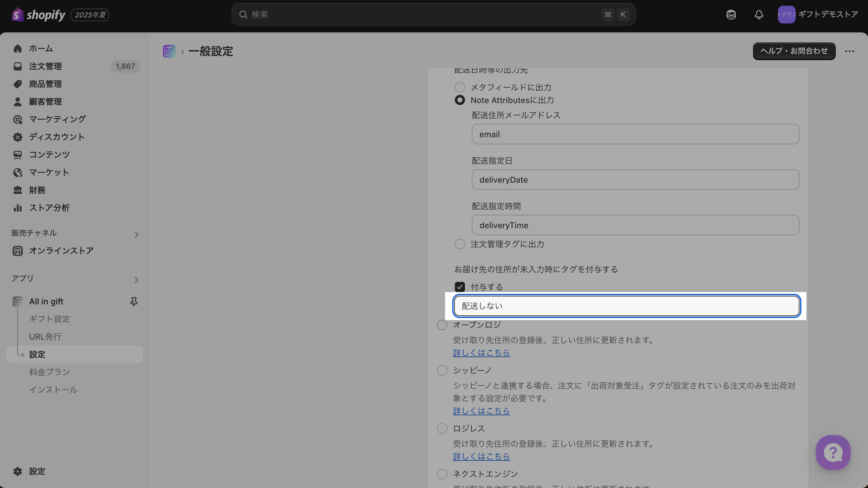Viewport: 868px width, 488px height.
Task: Open the ギフトデモストア account menu
Action: click(818, 15)
